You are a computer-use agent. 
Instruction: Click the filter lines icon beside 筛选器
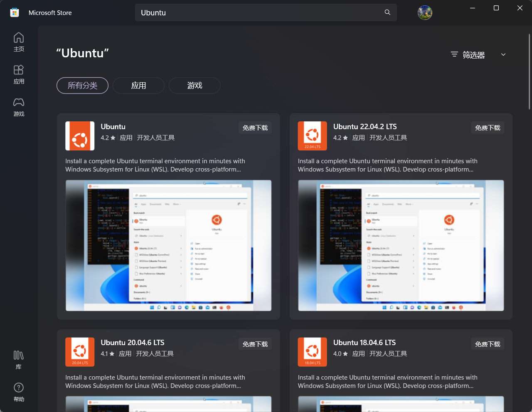click(x=454, y=54)
